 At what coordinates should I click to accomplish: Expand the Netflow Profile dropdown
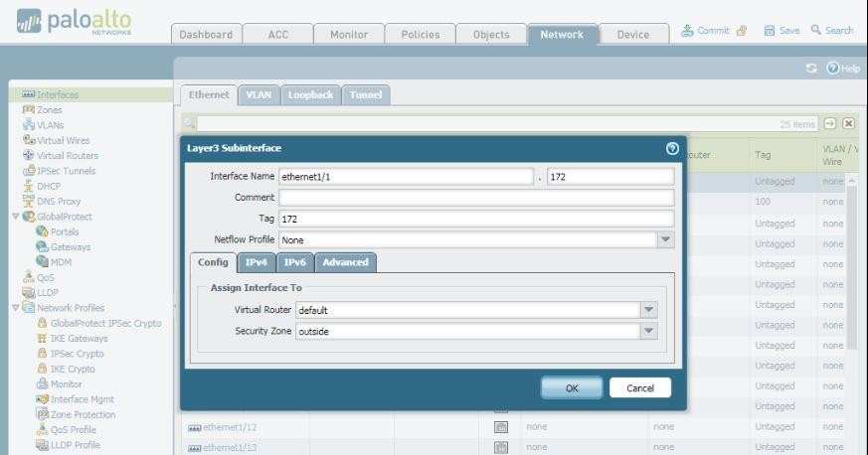(665, 239)
